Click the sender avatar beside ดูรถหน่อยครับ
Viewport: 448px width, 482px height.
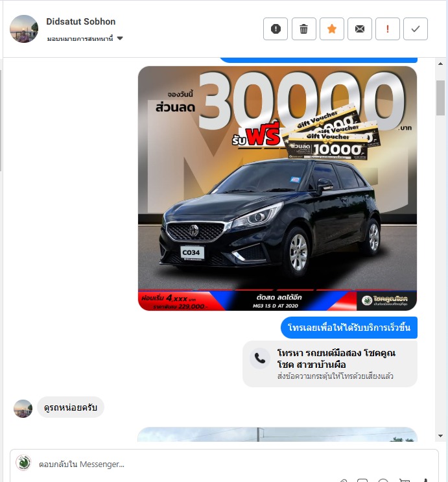[23, 409]
